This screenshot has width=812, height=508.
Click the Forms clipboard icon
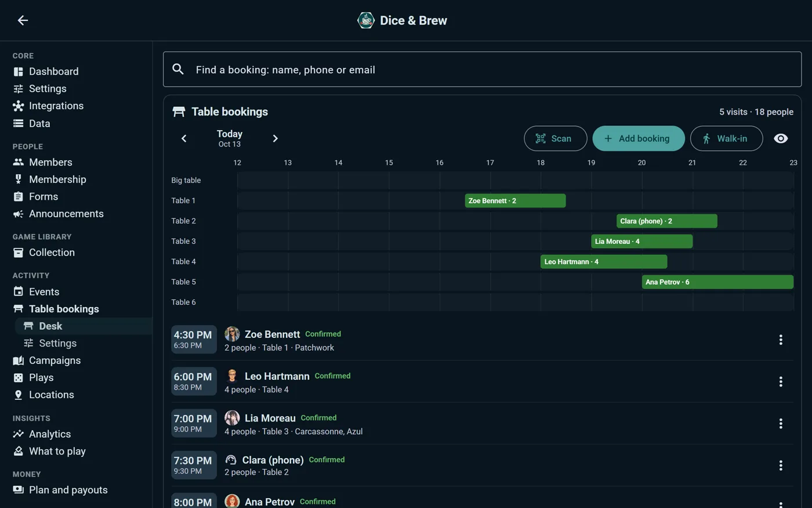pyautogui.click(x=19, y=197)
